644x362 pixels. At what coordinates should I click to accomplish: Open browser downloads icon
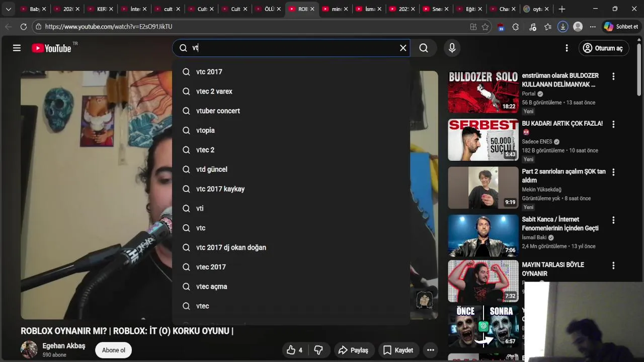point(563,27)
